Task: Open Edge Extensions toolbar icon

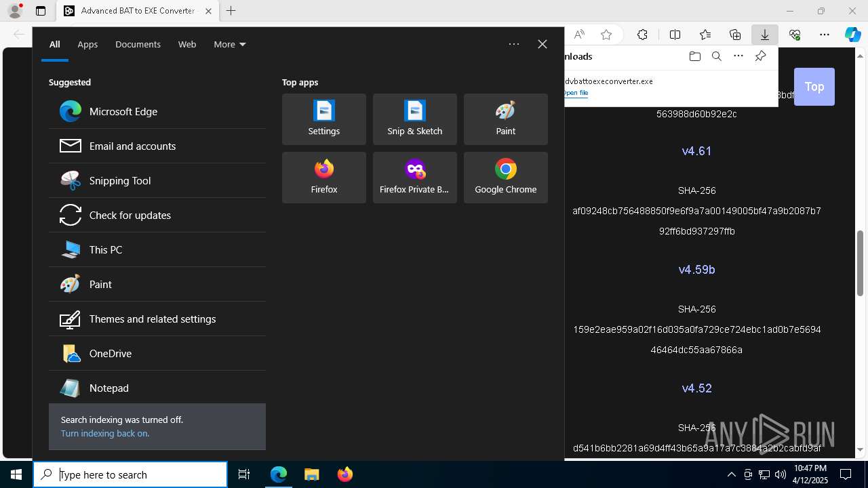Action: [642, 35]
